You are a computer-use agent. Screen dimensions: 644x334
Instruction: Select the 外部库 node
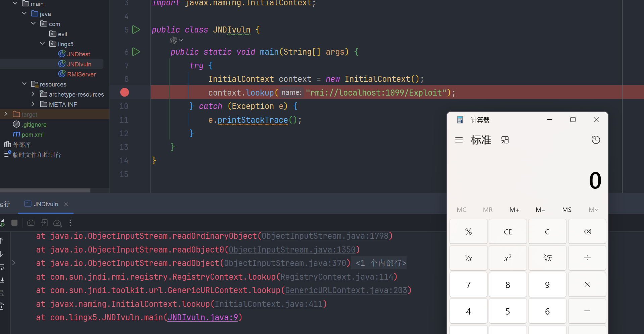(17, 145)
